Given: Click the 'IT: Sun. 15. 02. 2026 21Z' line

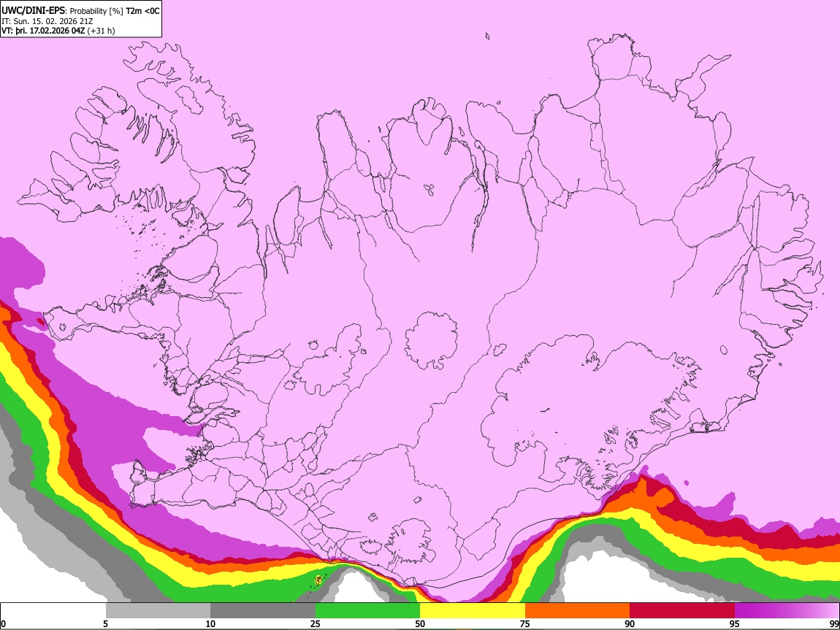Looking at the screenshot, I should [x=47, y=21].
